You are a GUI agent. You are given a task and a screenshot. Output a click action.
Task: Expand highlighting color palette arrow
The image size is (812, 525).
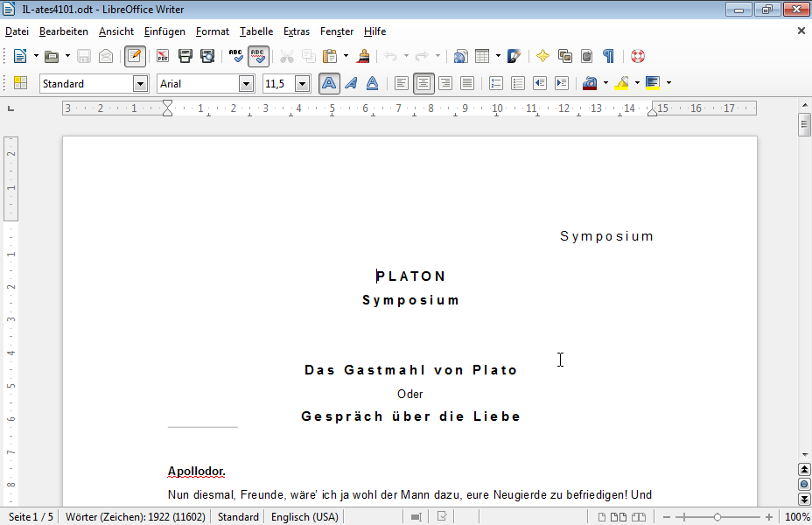[x=637, y=83]
